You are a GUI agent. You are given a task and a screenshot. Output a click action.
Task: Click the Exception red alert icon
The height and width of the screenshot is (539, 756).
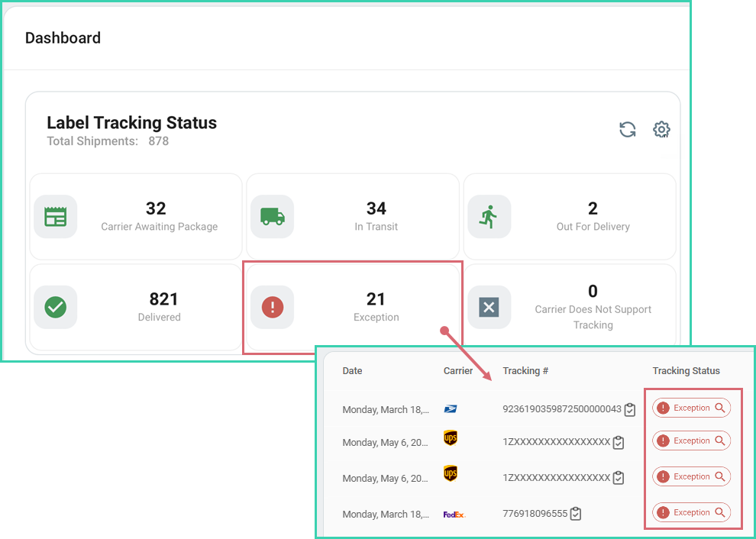click(x=273, y=307)
